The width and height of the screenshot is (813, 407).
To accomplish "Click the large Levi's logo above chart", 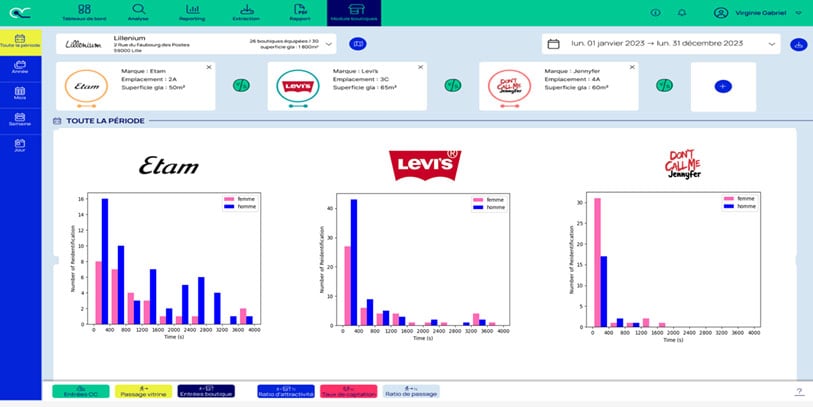I will click(425, 165).
